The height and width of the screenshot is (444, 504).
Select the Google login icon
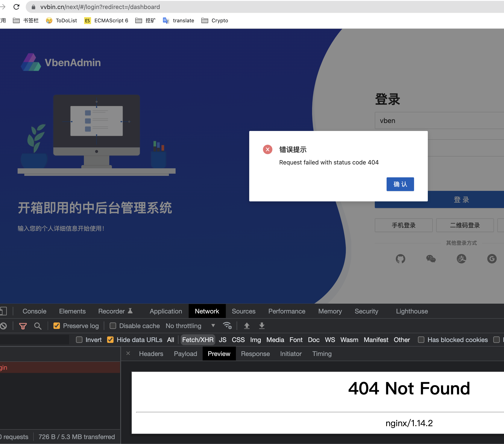coord(492,259)
